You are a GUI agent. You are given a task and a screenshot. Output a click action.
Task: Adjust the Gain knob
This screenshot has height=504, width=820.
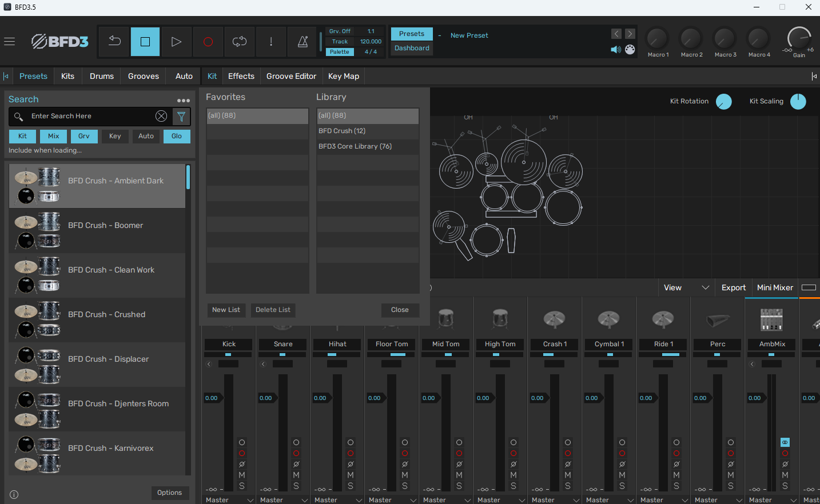(799, 38)
